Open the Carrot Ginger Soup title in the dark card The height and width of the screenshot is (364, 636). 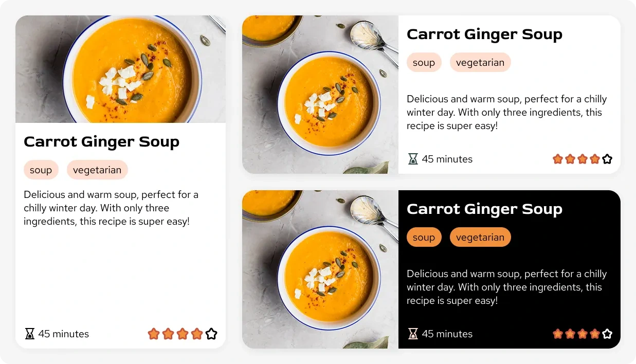click(484, 209)
